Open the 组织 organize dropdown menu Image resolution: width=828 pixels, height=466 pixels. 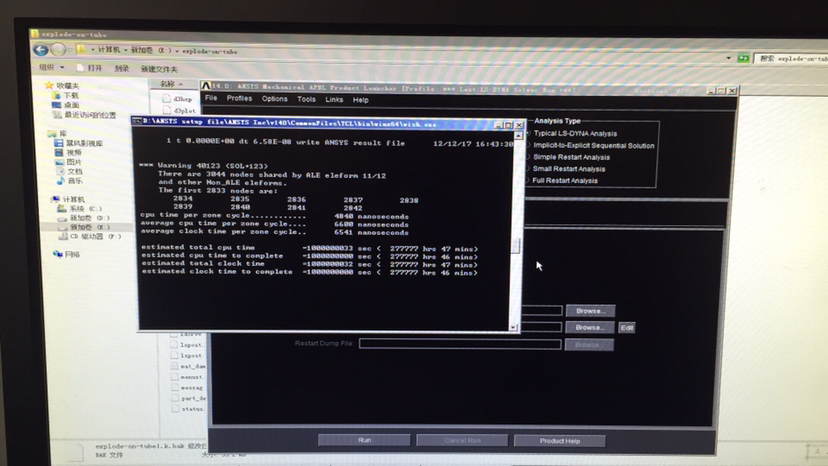[x=52, y=67]
